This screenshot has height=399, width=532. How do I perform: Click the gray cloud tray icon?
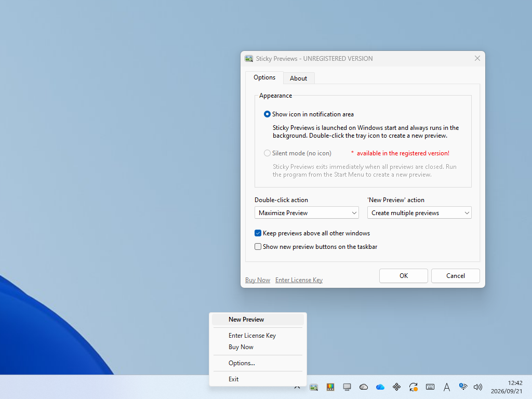[x=363, y=387]
